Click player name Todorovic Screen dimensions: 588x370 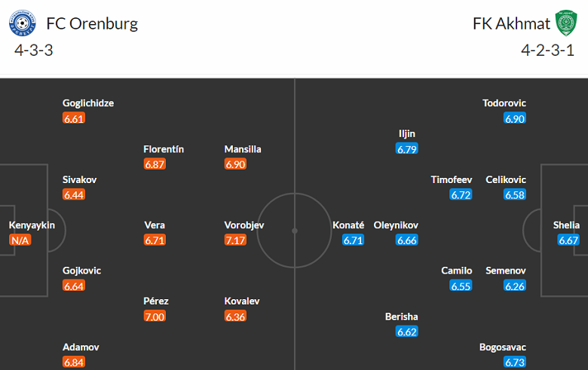504,103
